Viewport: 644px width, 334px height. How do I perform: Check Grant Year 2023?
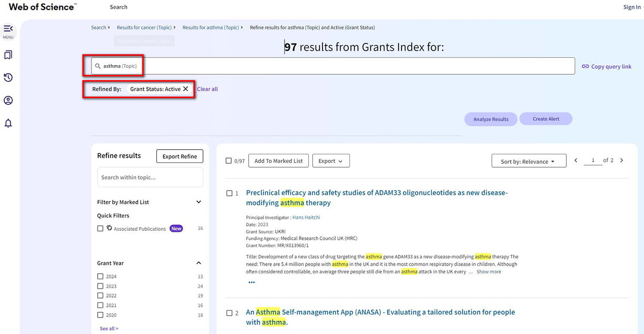100,286
